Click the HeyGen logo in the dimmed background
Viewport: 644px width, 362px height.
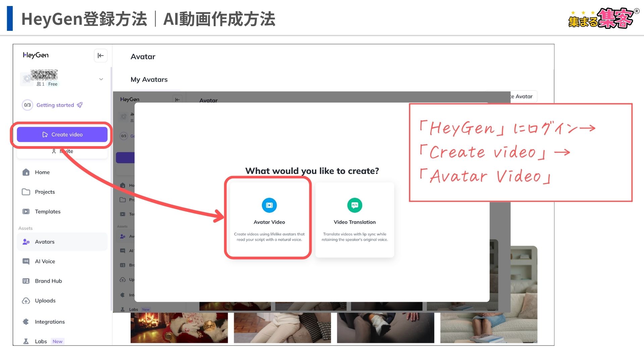tap(130, 100)
